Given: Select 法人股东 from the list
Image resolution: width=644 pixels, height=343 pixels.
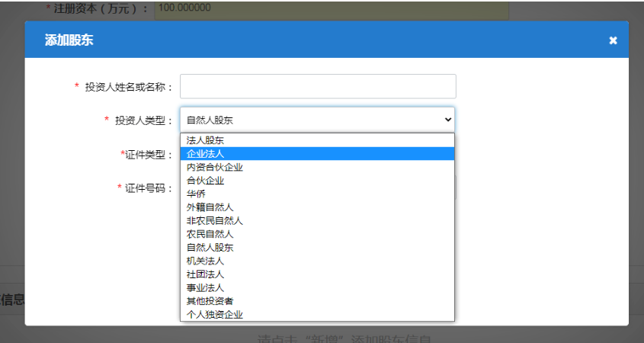Looking at the screenshot, I should [205, 140].
